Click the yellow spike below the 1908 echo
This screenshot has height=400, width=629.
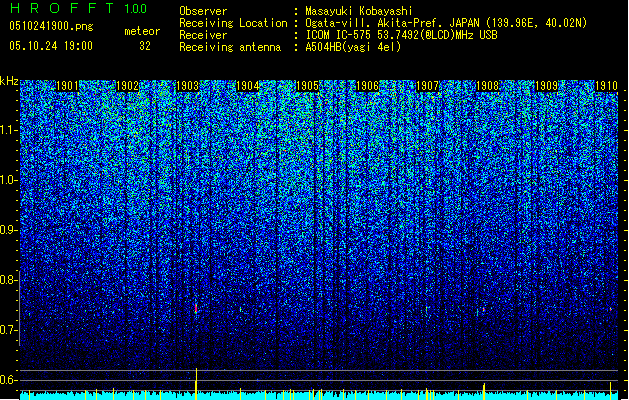[484, 392]
